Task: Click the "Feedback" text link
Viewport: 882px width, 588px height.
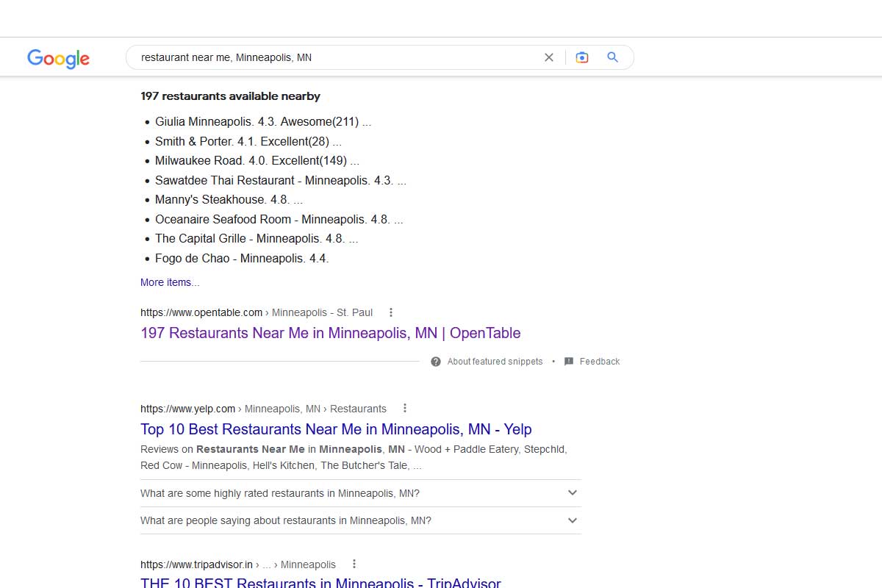Action: click(x=600, y=362)
